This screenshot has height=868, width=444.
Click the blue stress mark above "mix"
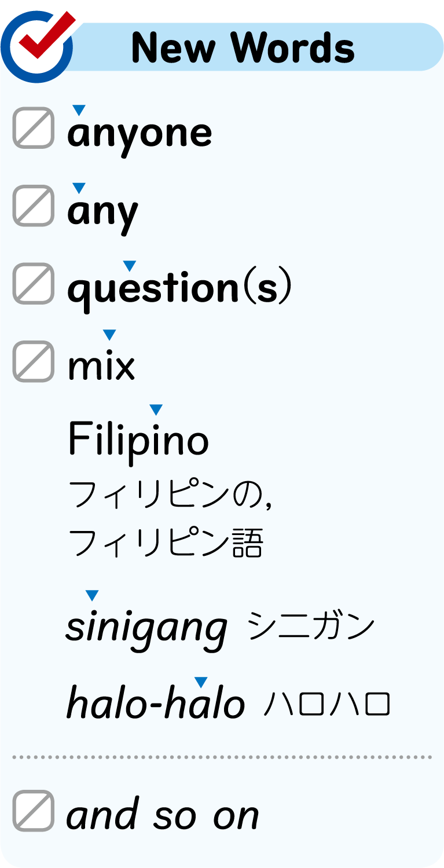click(109, 335)
